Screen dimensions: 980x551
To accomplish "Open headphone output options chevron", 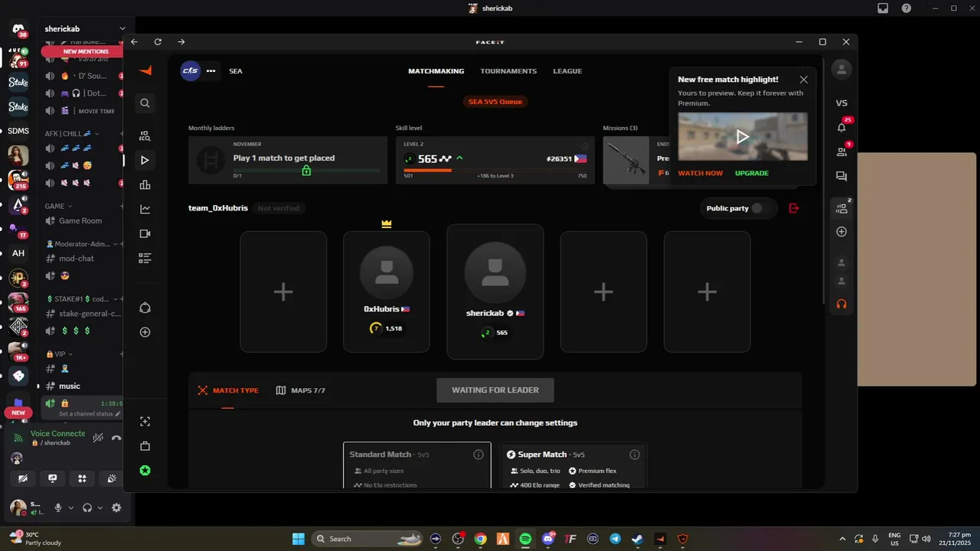I will point(100,507).
